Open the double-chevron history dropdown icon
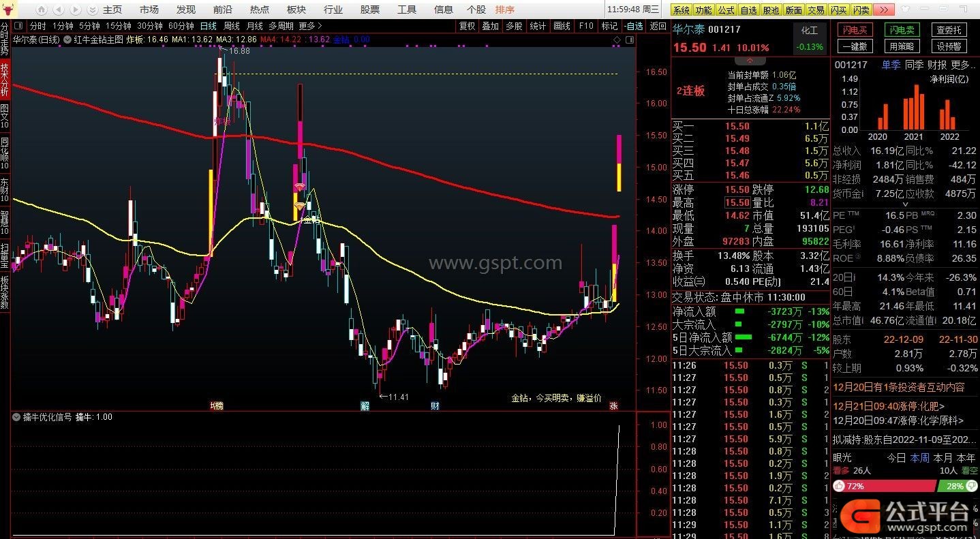Screen dimensions: 980x539 pyautogui.click(x=93, y=10)
